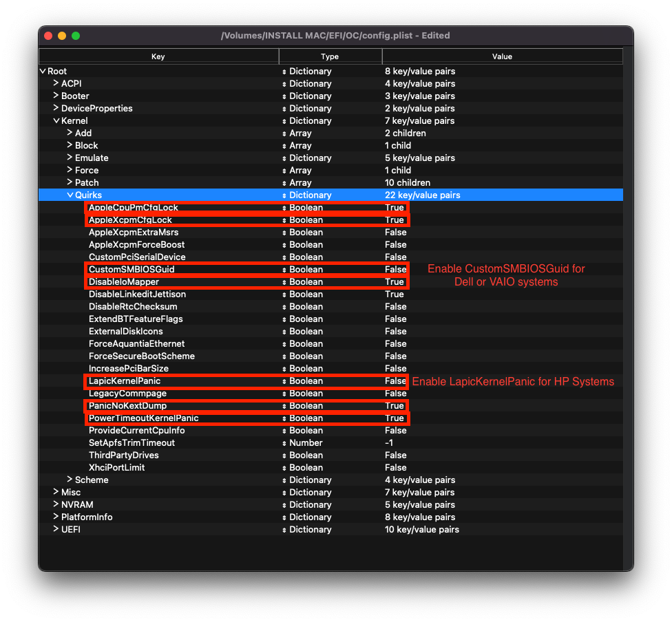Select the CustomSMBIOSGuid False value
This screenshot has height=622, width=672.
tap(395, 270)
